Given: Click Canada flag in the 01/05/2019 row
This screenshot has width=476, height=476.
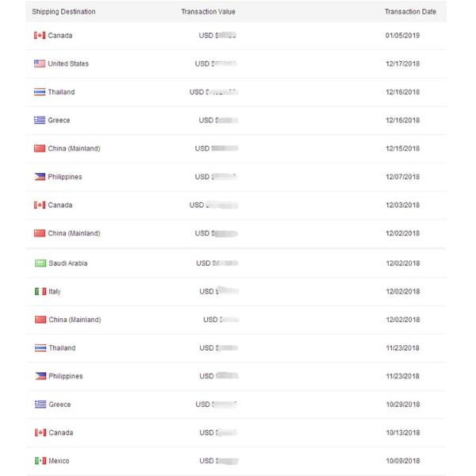Looking at the screenshot, I should [40, 36].
